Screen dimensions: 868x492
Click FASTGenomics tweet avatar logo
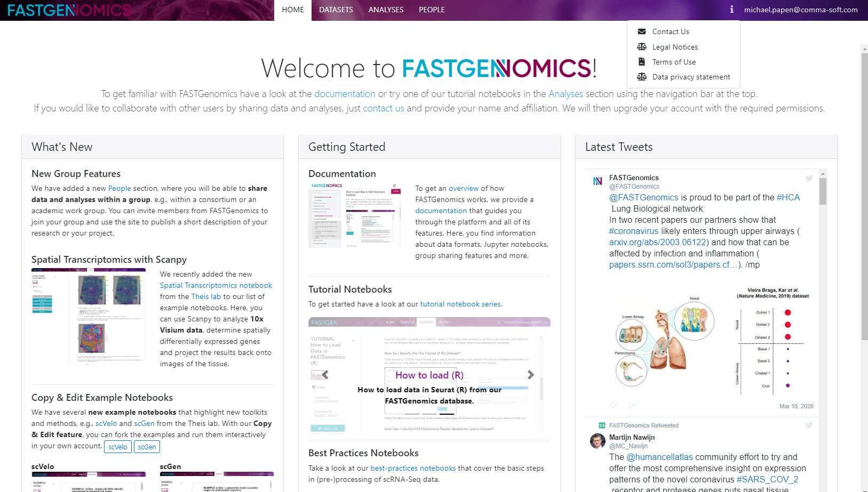[x=598, y=181]
